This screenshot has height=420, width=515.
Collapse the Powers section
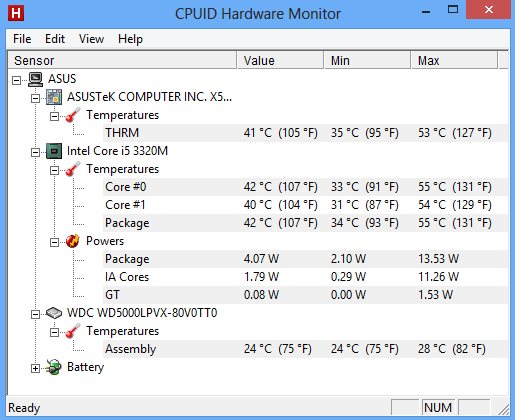[54, 242]
